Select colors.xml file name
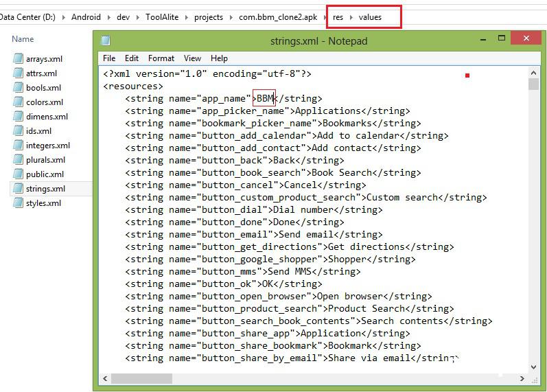This screenshot has width=547, height=392. point(45,102)
